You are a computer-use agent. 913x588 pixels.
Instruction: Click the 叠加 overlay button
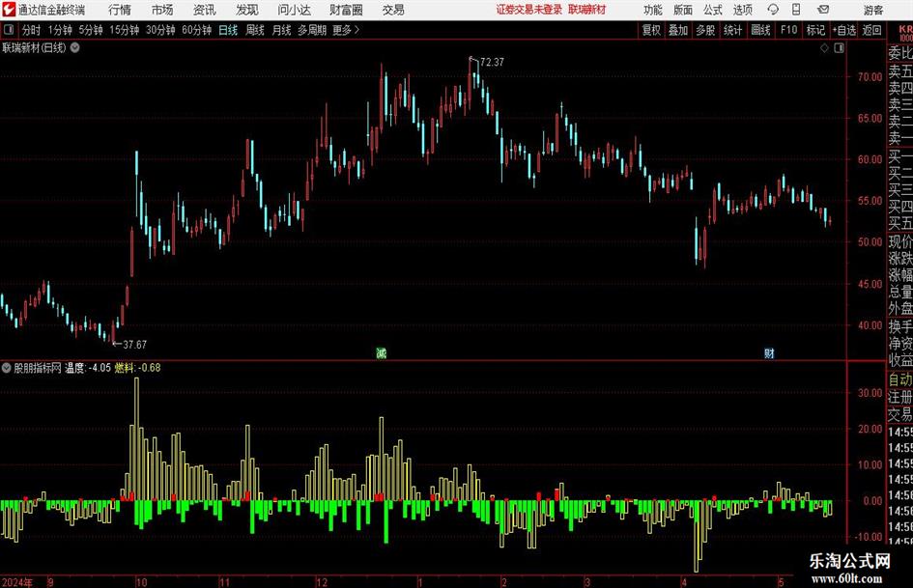(678, 30)
